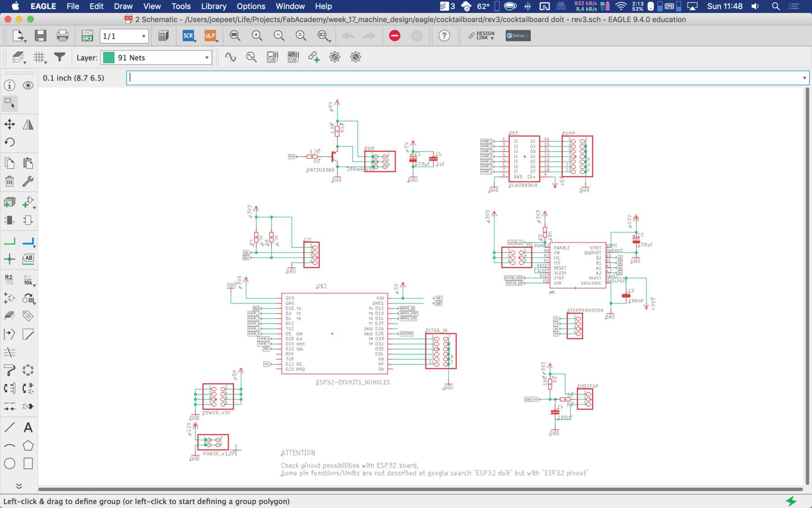Click the green layer color swatch
Screen dimensions: 812x508
pos(109,57)
